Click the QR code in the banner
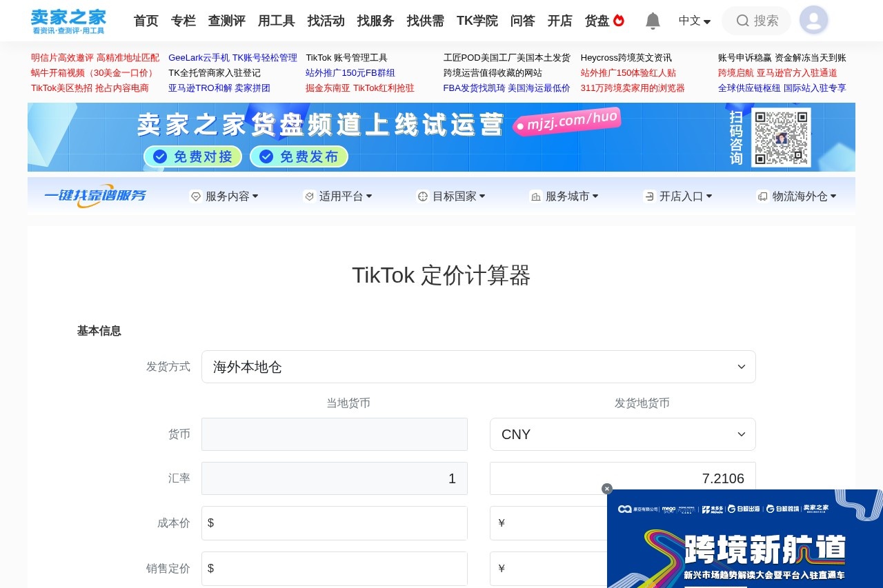Screen dimensions: 883x588 (x=781, y=137)
